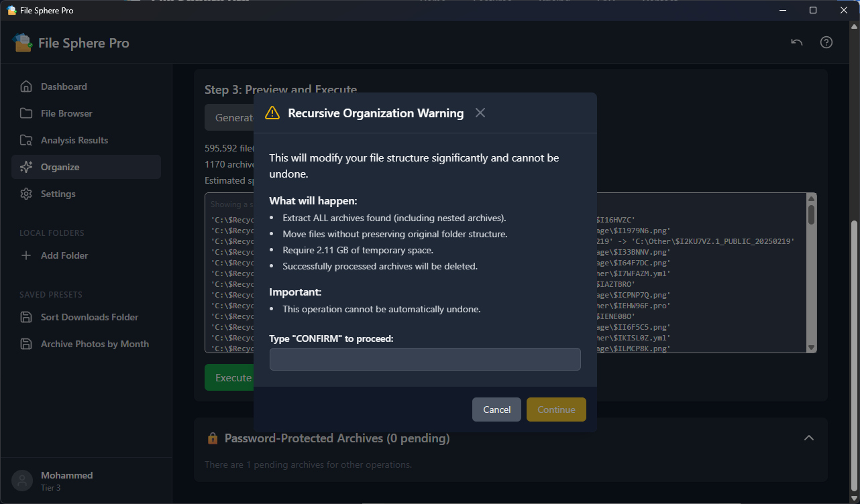Close the Recursive Organization Warning dialog
The image size is (860, 504).
pyautogui.click(x=480, y=113)
